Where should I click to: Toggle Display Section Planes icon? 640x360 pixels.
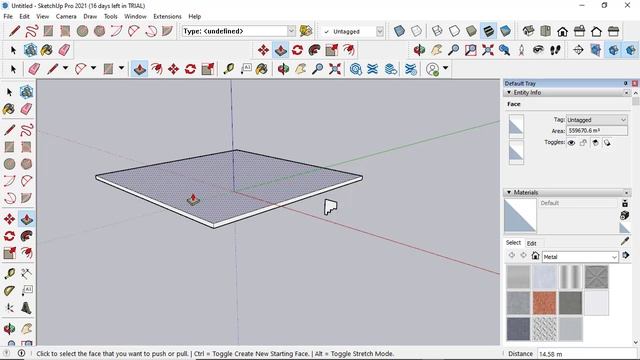click(596, 50)
